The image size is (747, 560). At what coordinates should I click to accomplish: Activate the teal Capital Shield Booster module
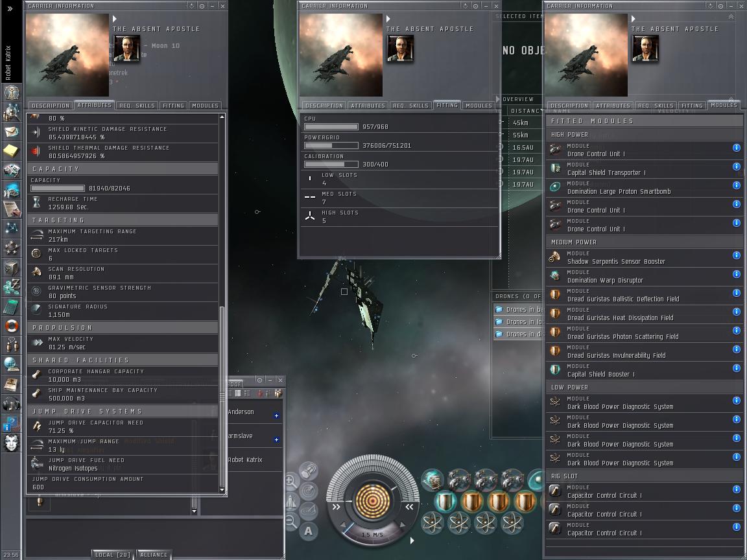pyautogui.click(x=446, y=502)
